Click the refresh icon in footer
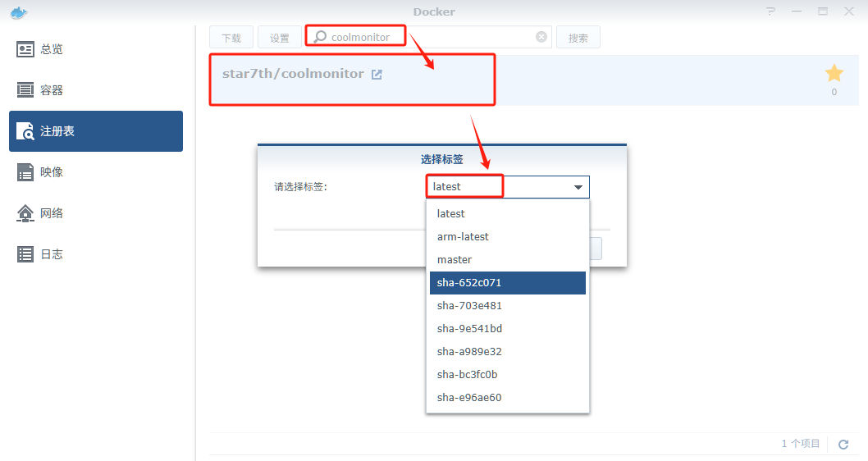The height and width of the screenshot is (461, 868). coord(843,444)
